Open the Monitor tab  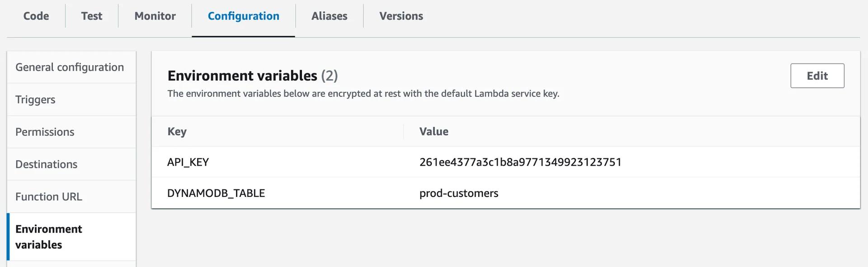(155, 16)
